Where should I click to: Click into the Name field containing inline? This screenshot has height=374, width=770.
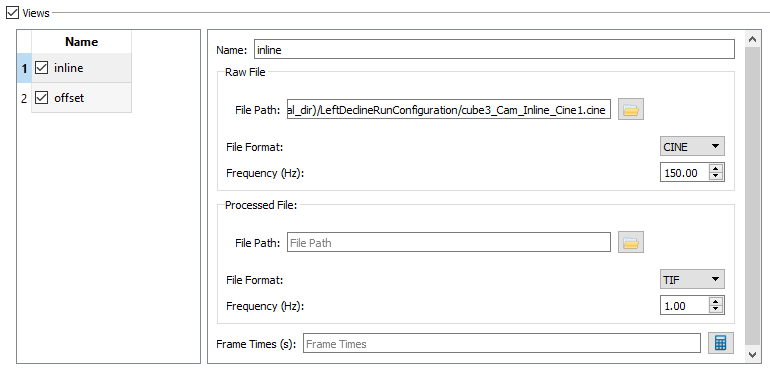[494, 50]
